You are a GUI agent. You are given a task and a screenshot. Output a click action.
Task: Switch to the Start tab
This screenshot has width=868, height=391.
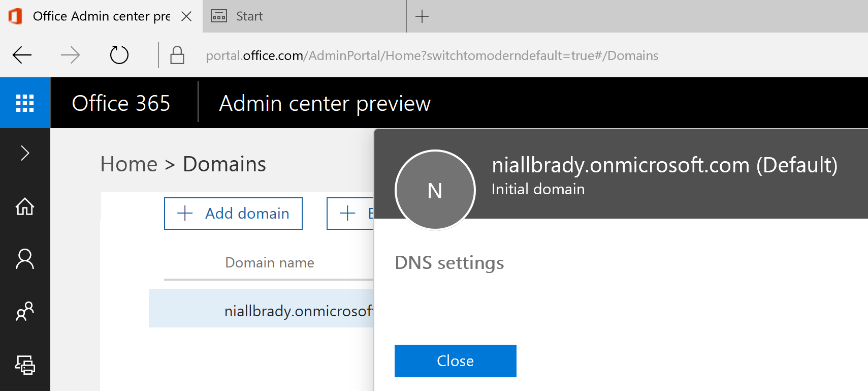304,16
